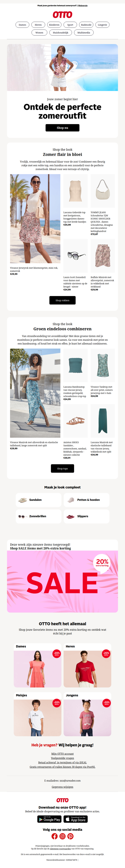This screenshot has width=125, height=868.
Task: Tap the Google Play store badge
Action: 49,819
